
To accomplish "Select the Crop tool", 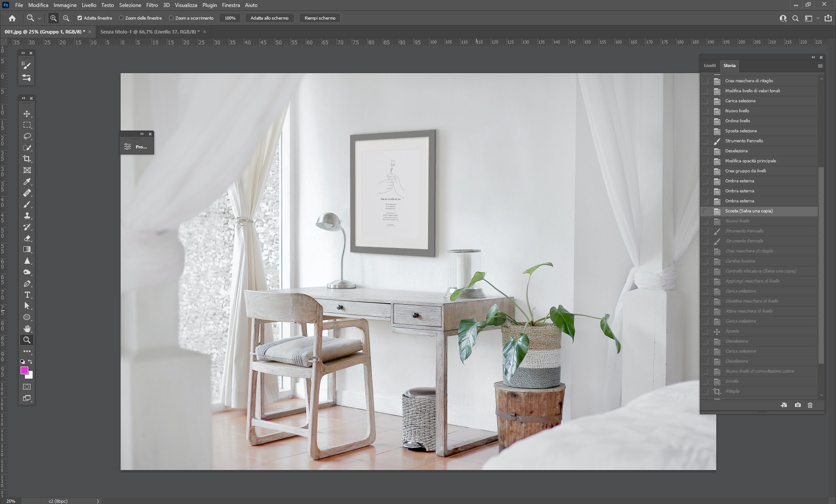I will (27, 159).
